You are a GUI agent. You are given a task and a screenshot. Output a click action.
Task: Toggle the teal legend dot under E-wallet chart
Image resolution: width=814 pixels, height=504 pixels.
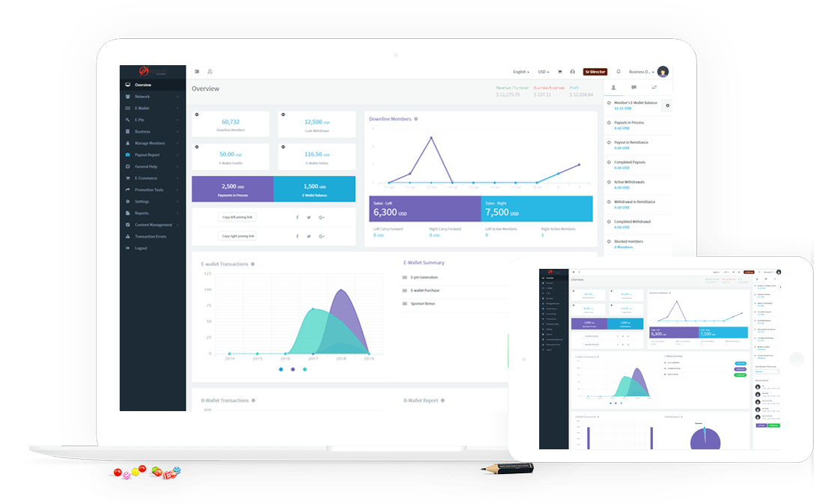(305, 369)
